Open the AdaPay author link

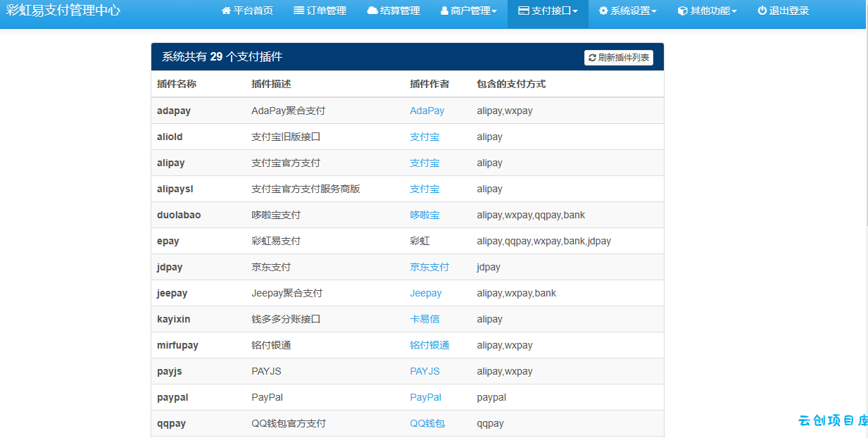(x=427, y=111)
